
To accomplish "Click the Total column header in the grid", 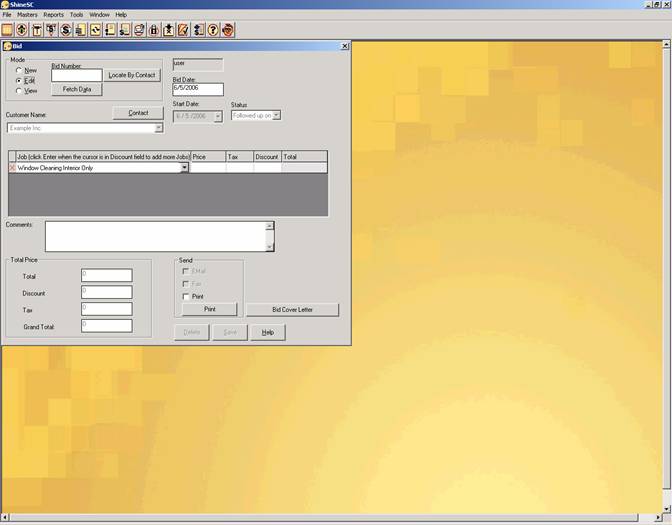I will pos(305,157).
